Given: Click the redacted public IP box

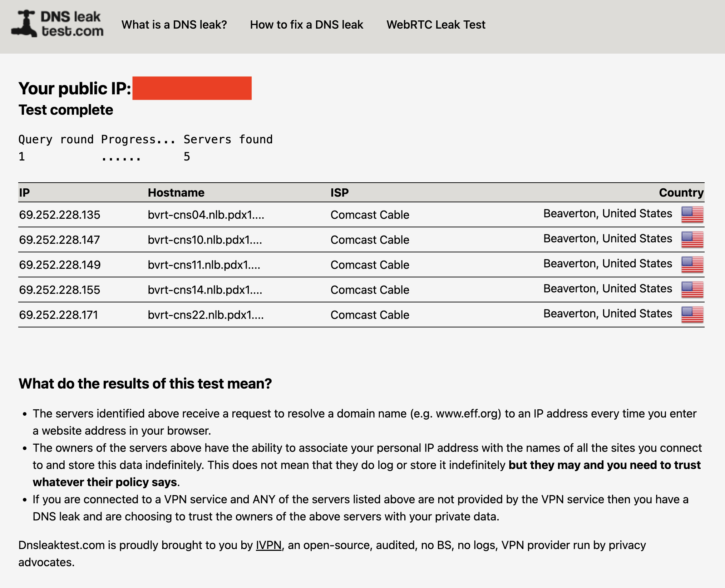Looking at the screenshot, I should tap(192, 88).
